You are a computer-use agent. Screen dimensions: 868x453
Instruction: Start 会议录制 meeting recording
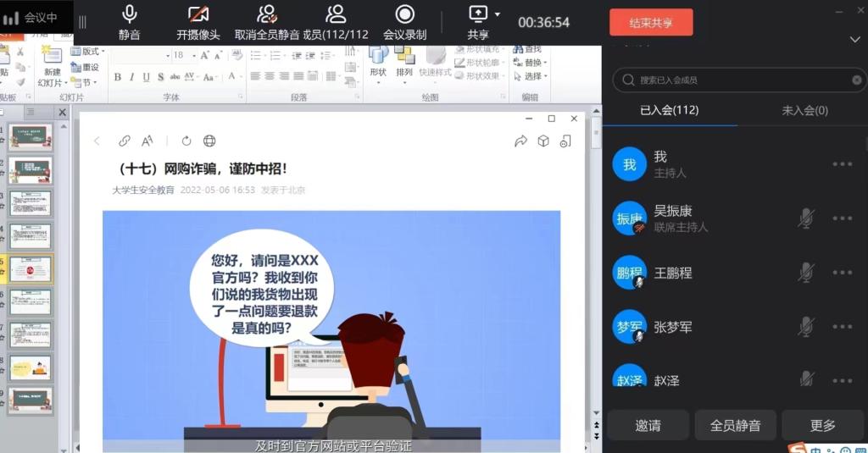pos(404,22)
